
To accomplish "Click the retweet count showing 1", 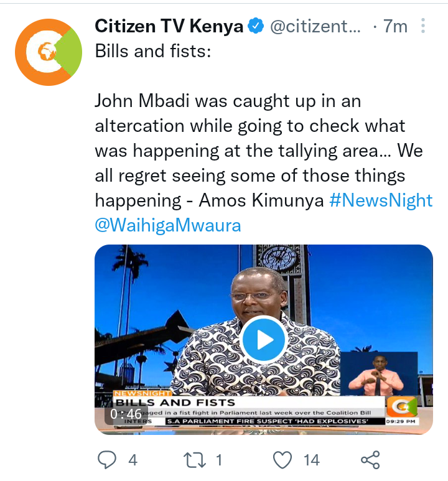I will (219, 460).
